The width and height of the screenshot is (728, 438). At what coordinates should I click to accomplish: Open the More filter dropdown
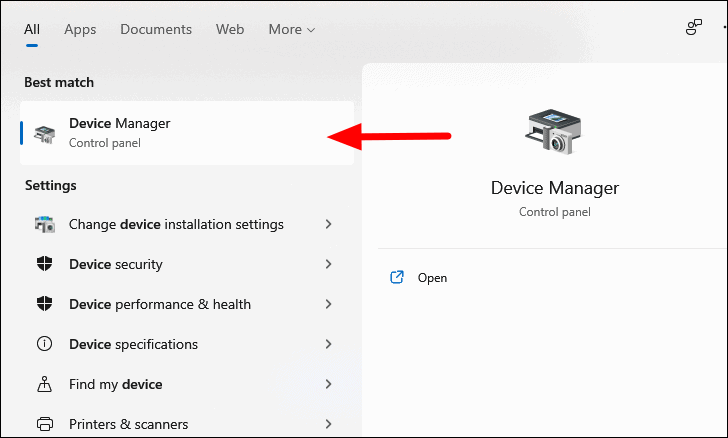point(292,29)
